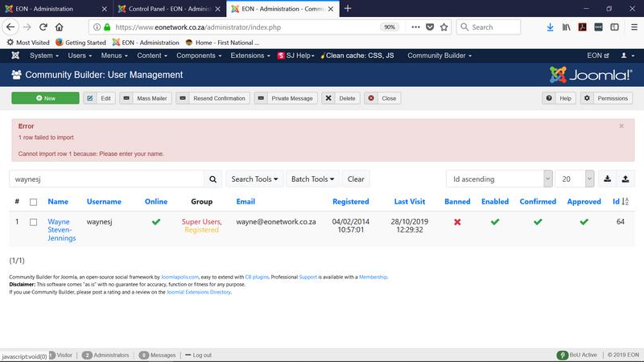Open the browser home icon
644x362 pixels.
[x=59, y=27]
